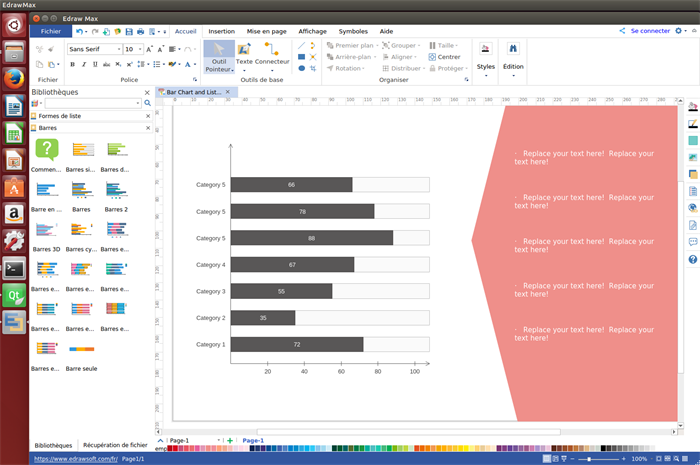Expand the Organiser group dialog launcher
This screenshot has height=465, width=700.
(x=467, y=79)
